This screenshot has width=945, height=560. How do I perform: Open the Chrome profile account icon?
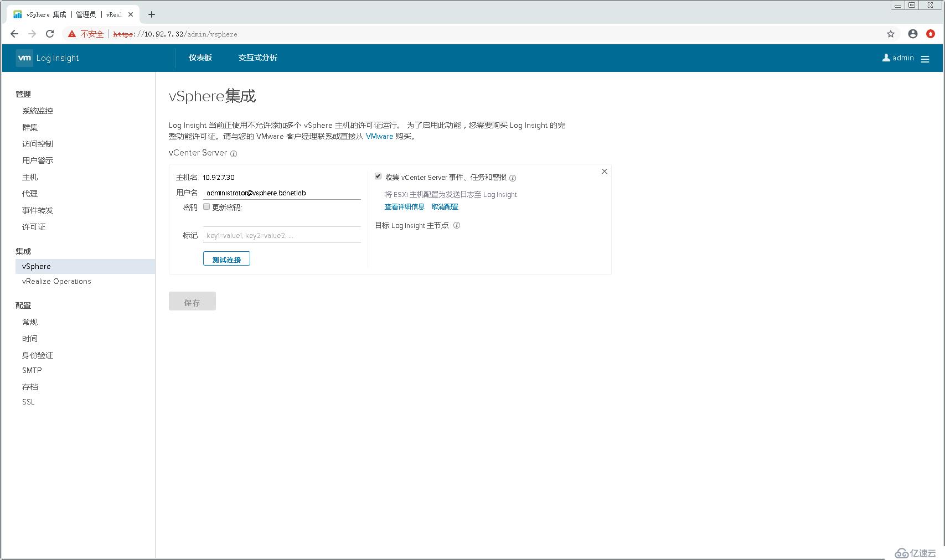[913, 34]
